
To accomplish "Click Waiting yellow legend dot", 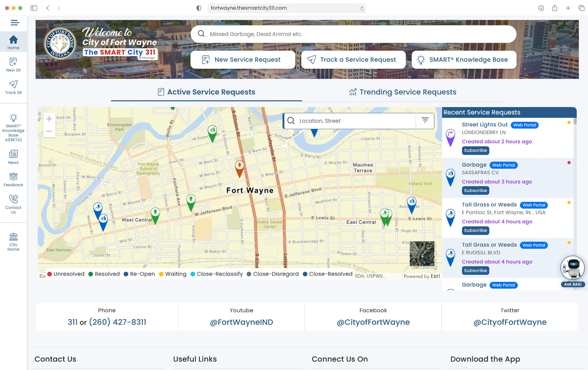I will (161, 274).
